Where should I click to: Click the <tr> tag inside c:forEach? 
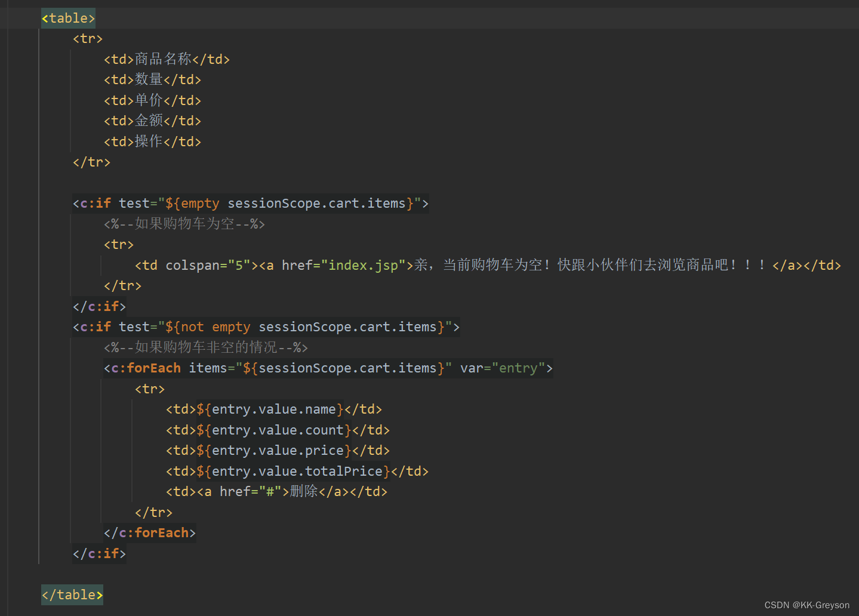150,389
